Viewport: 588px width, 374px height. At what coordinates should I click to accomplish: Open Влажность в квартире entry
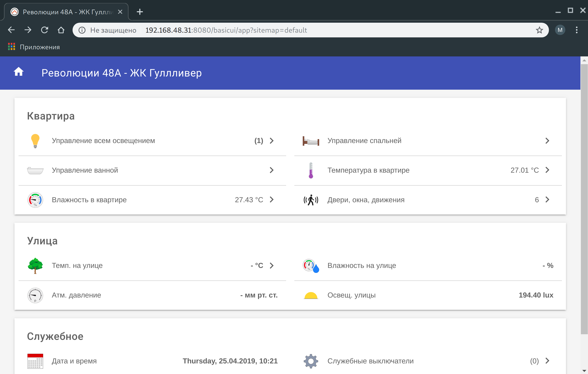pyautogui.click(x=89, y=200)
